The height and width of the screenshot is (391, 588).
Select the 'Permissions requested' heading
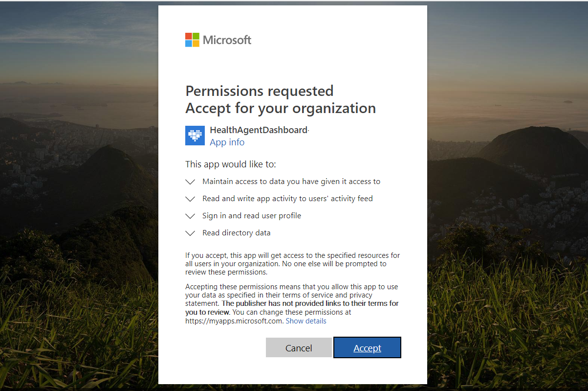(260, 91)
